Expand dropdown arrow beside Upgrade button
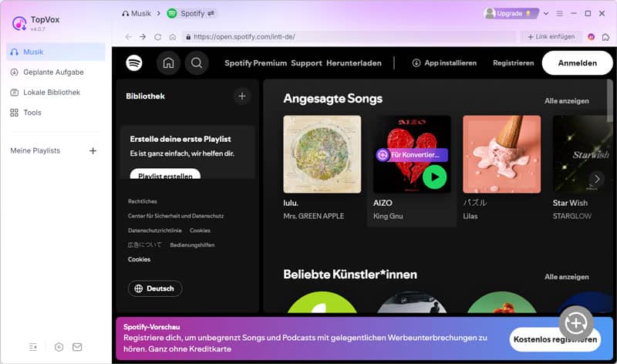This screenshot has height=364, width=617. click(x=546, y=13)
